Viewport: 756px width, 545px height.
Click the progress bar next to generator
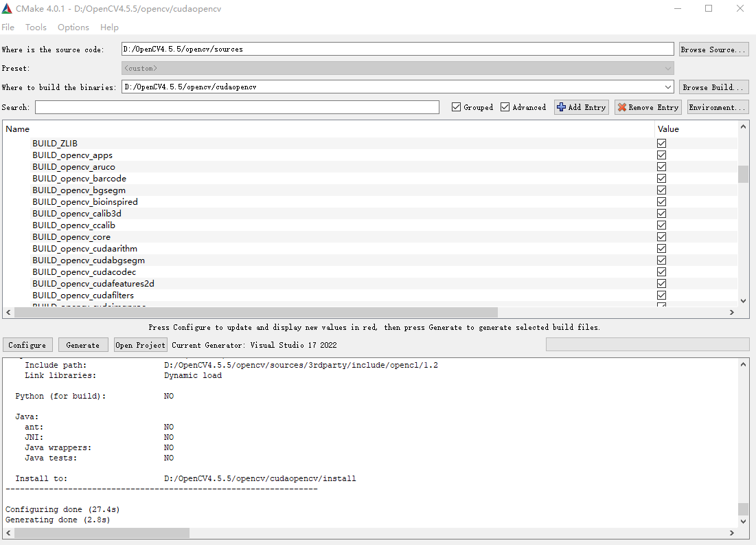(x=648, y=344)
